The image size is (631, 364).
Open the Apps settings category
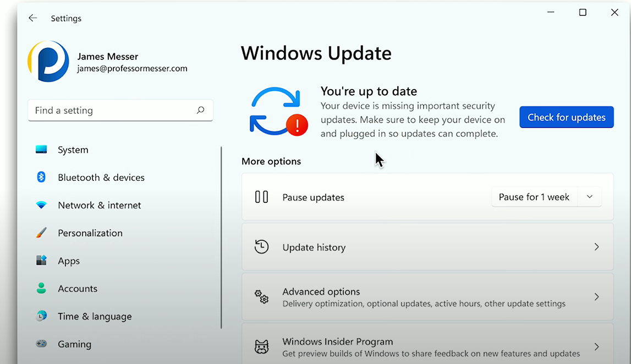[x=69, y=261]
